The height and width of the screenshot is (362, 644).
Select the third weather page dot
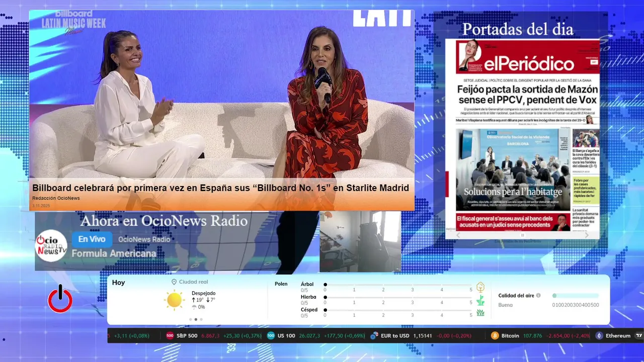[x=201, y=319]
